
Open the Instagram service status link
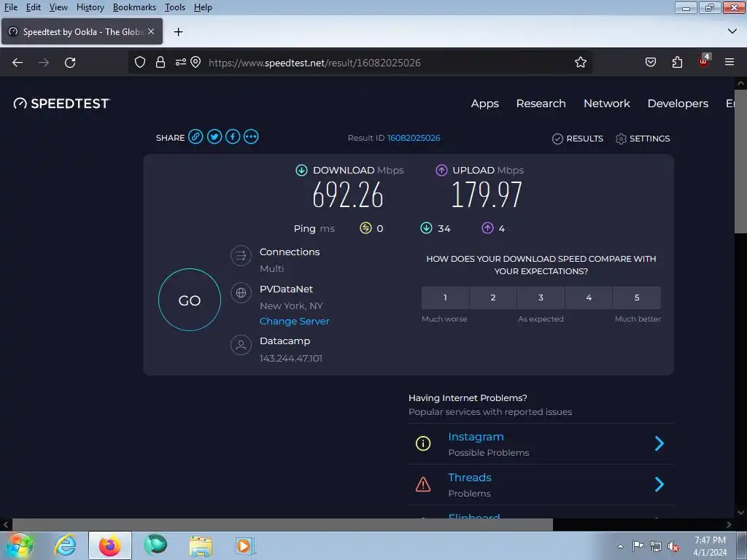(x=476, y=437)
